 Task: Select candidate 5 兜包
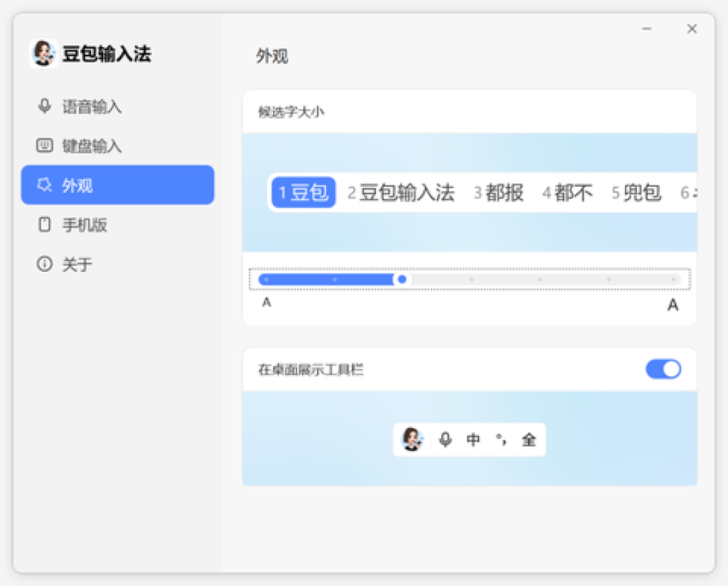click(636, 192)
